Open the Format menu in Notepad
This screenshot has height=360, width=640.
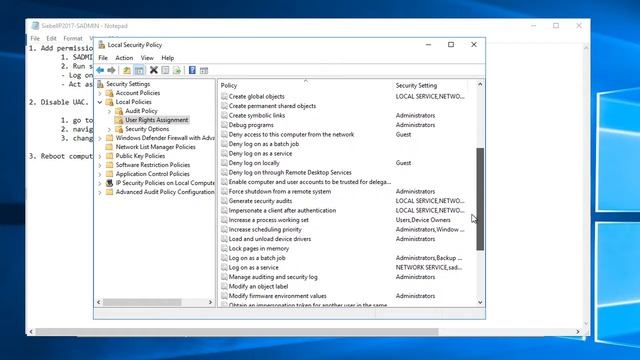(73, 38)
